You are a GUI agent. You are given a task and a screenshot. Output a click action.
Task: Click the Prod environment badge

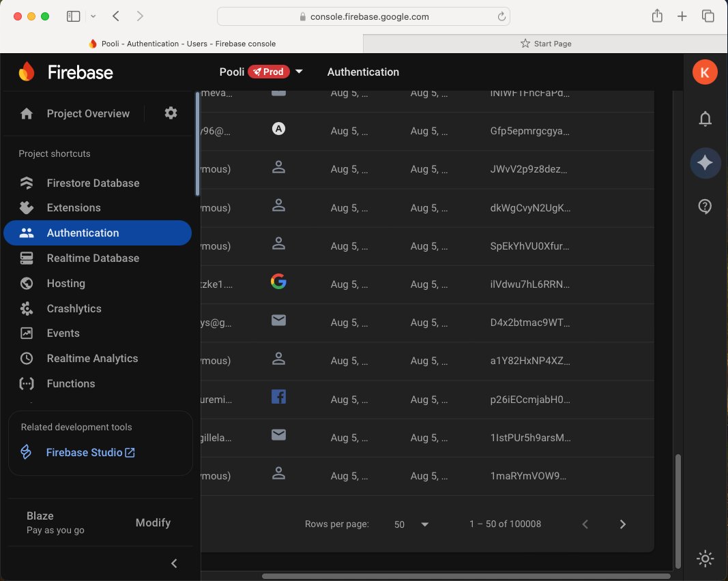tap(268, 72)
